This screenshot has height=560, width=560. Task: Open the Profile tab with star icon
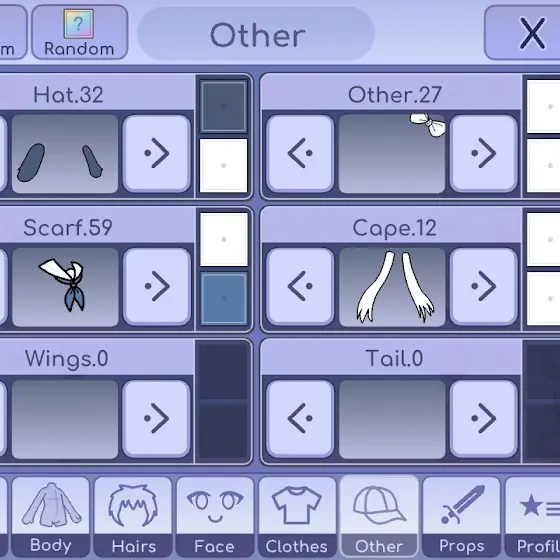532,517
